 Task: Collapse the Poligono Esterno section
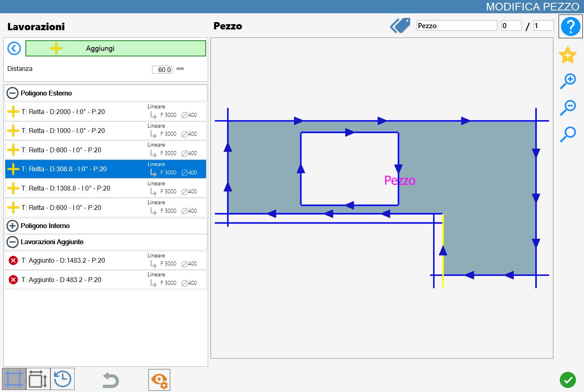point(13,93)
